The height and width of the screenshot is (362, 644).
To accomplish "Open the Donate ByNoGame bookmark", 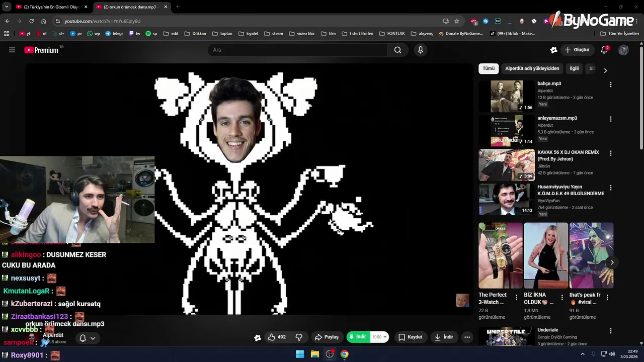I will tap(460, 33).
